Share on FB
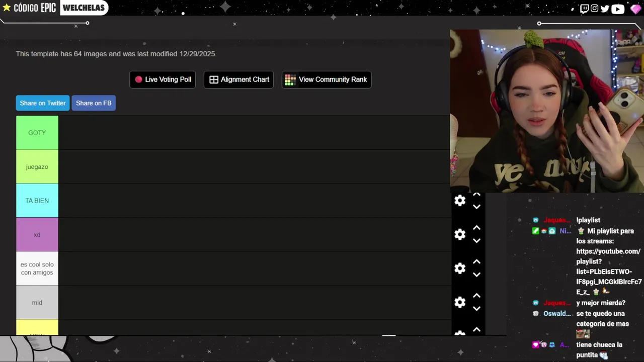Viewport: 644px width, 362px height. point(94,103)
